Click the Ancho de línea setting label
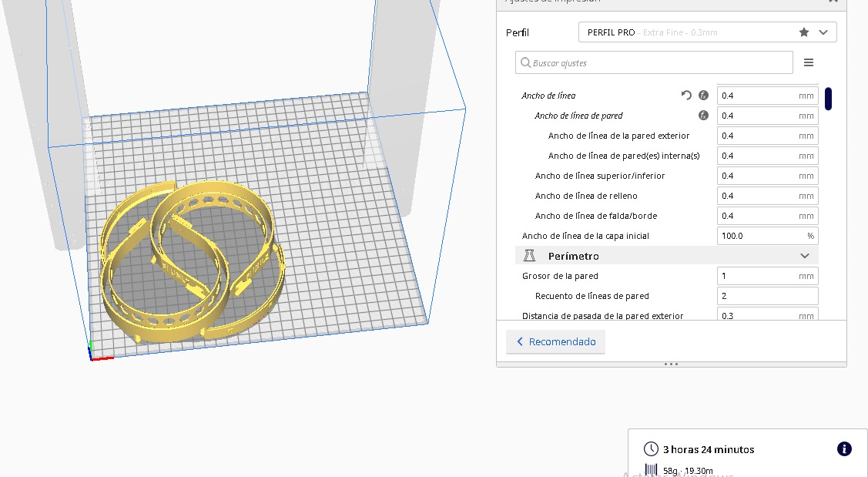868x477 pixels. 548,96
